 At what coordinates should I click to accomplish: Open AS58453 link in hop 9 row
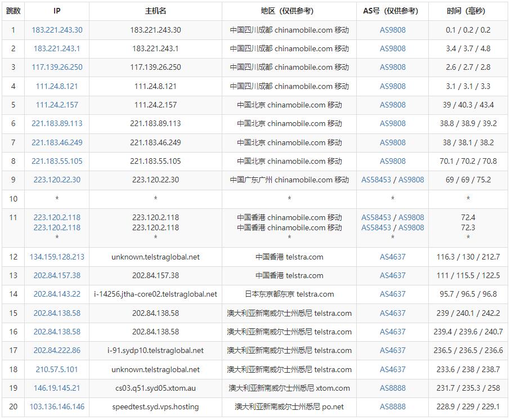[x=376, y=180]
